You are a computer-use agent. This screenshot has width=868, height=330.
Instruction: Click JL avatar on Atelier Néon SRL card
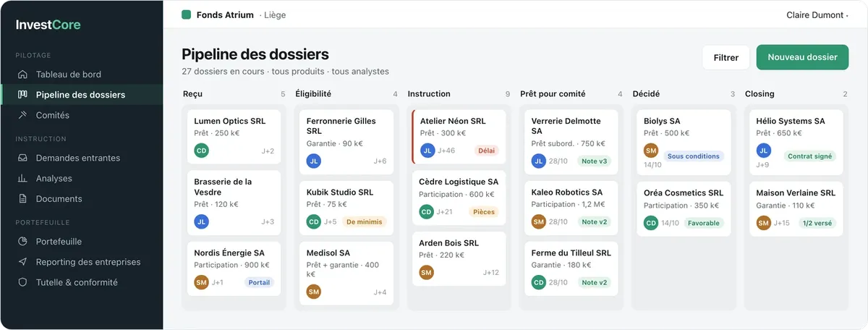[x=427, y=151]
